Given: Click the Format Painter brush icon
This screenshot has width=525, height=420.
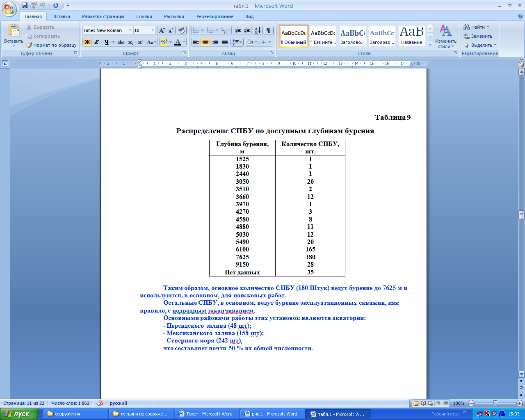Looking at the screenshot, I should [x=30, y=45].
